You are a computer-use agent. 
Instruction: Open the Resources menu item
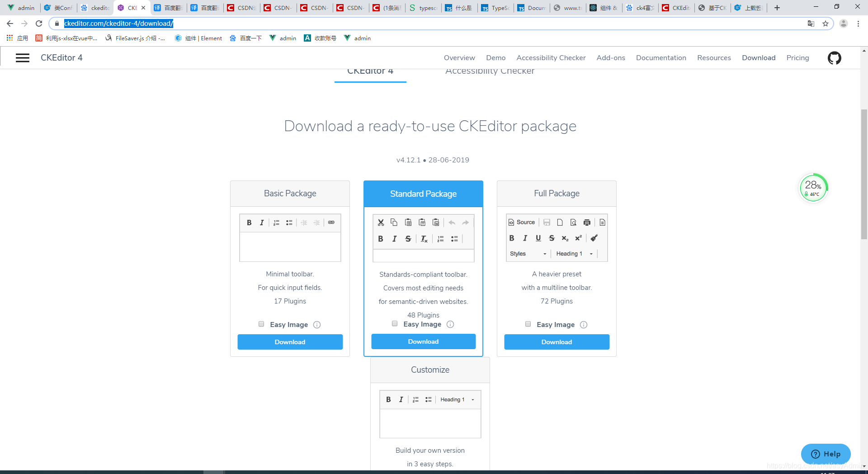click(714, 58)
